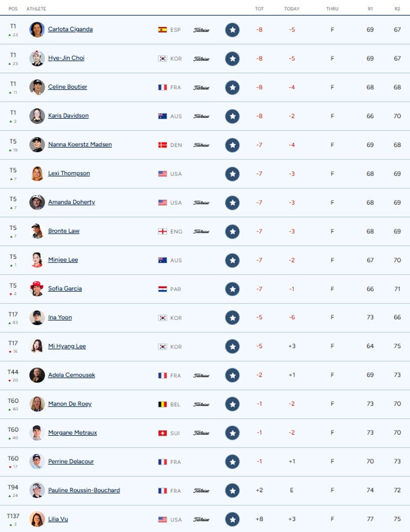The width and height of the screenshot is (410, 532).
Task: Click favorite star icon for Ina Yoon
Action: click(232, 318)
